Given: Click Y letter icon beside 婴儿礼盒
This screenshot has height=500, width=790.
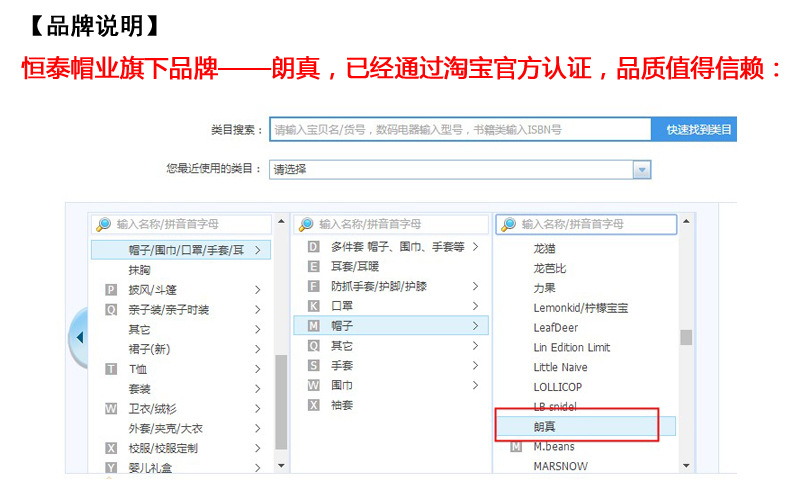Looking at the screenshot, I should click(x=111, y=468).
